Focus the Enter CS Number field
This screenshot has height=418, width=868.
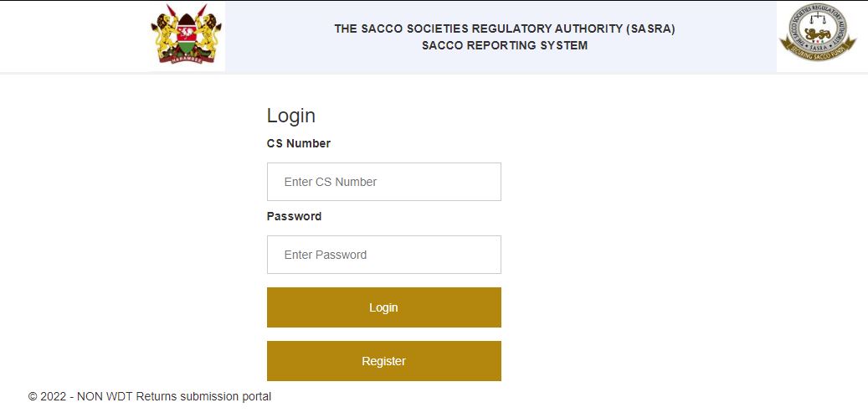pyautogui.click(x=383, y=182)
